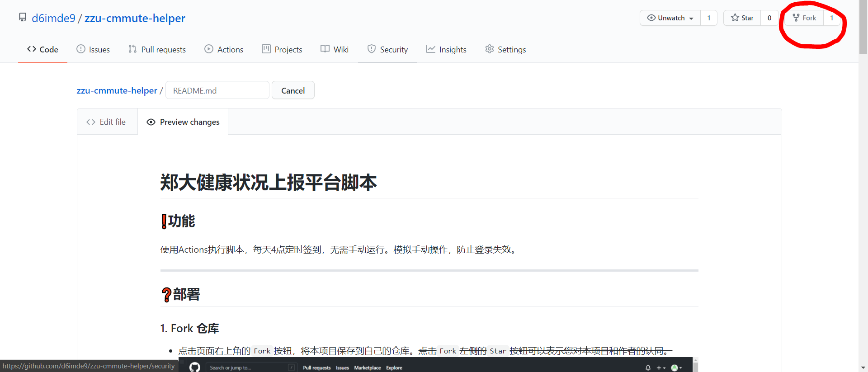Click the eye icon in Unwatch button
The image size is (868, 372).
651,18
